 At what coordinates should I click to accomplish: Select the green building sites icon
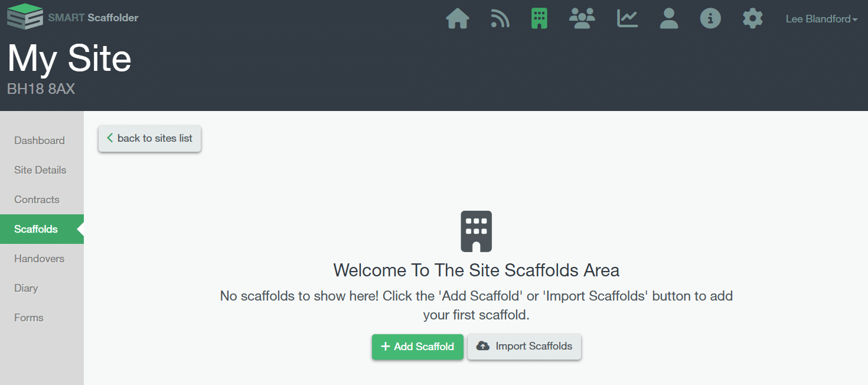pyautogui.click(x=539, y=19)
